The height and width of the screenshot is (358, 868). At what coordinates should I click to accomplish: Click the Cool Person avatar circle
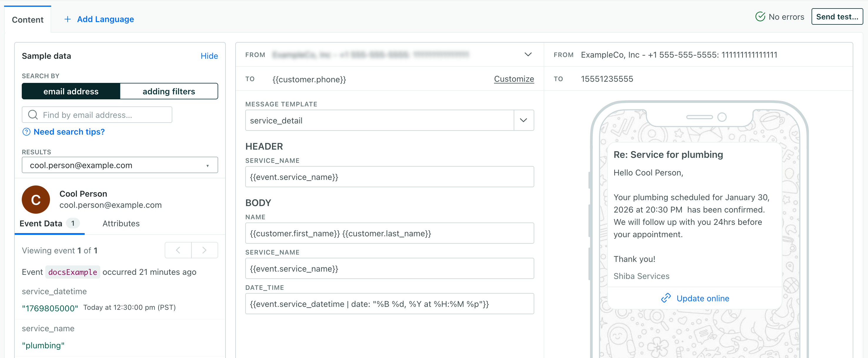point(36,199)
